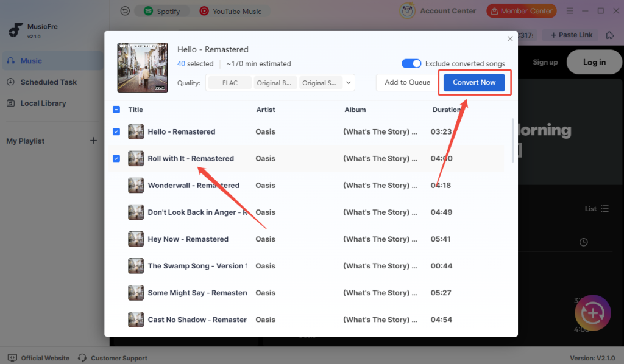Image resolution: width=624 pixels, height=364 pixels.
Task: Open Customer Support in status bar
Action: (113, 358)
